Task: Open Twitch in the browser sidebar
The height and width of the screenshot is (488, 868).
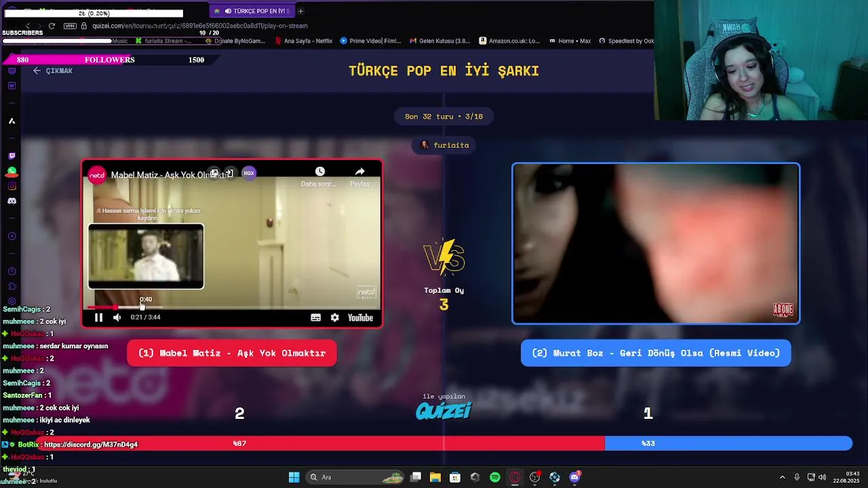Action: (x=12, y=156)
